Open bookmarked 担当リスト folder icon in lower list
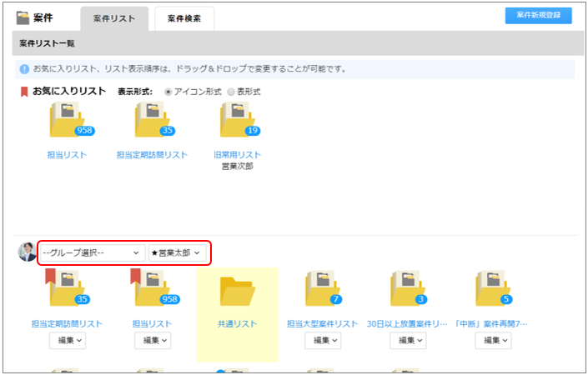This screenshot has height=375, width=588. [153, 288]
